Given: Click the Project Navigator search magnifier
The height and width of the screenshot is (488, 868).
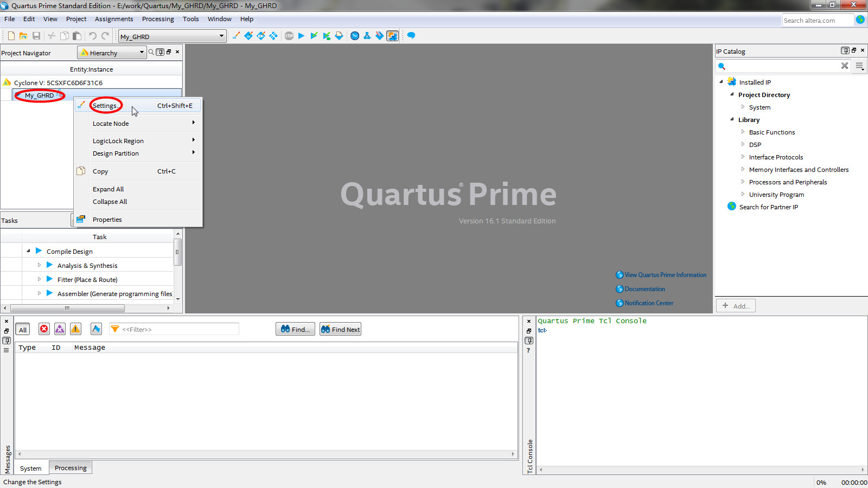Looking at the screenshot, I should point(151,52).
